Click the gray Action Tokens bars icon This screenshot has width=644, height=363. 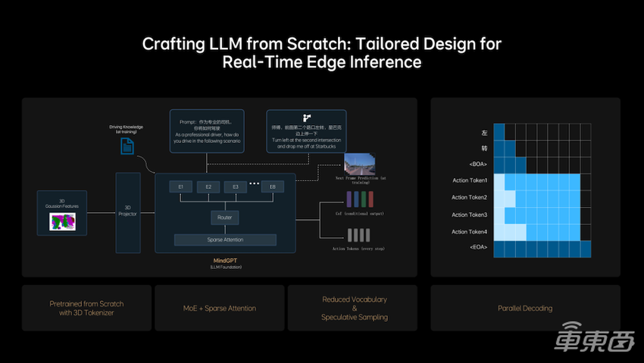(359, 235)
